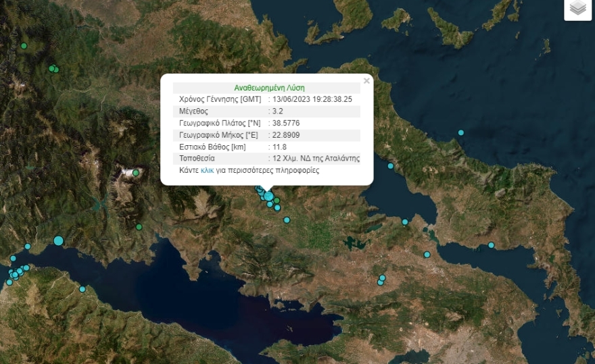Click the 'Χρόνος Γέννησης [GMT]' label
The width and height of the screenshot is (595, 364).
[x=220, y=99]
